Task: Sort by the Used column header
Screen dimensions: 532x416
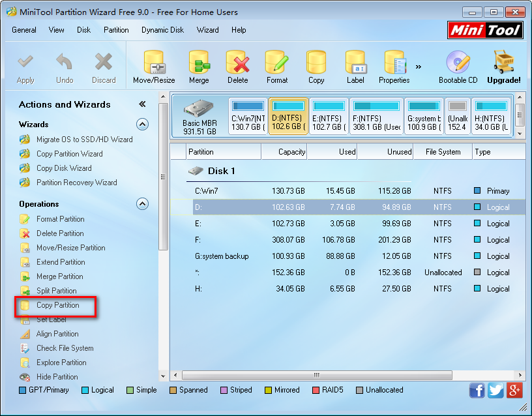Action: (332, 152)
